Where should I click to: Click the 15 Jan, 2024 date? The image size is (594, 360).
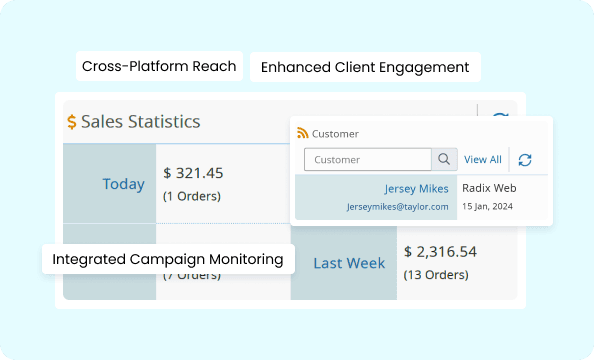pyautogui.click(x=487, y=207)
